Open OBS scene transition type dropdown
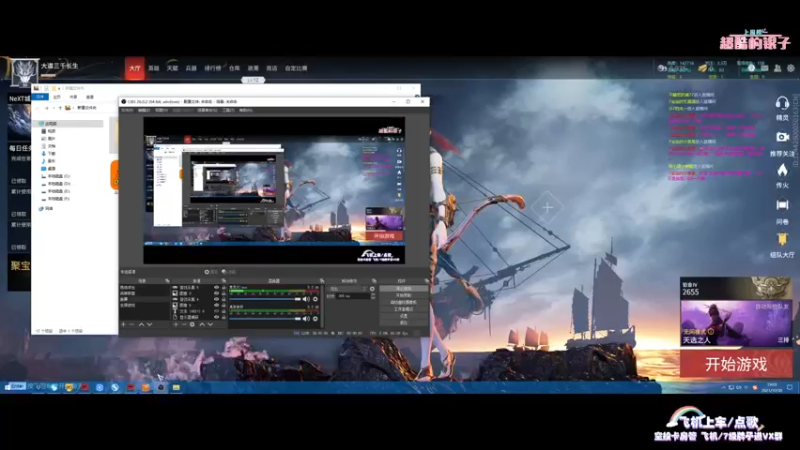Image resolution: width=800 pixels, height=450 pixels. [347, 289]
